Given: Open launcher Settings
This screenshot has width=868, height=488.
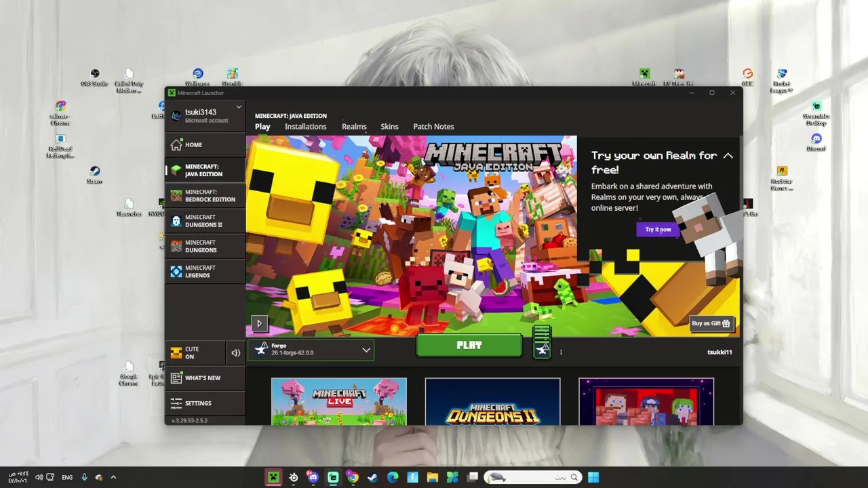Looking at the screenshot, I should pos(205,403).
